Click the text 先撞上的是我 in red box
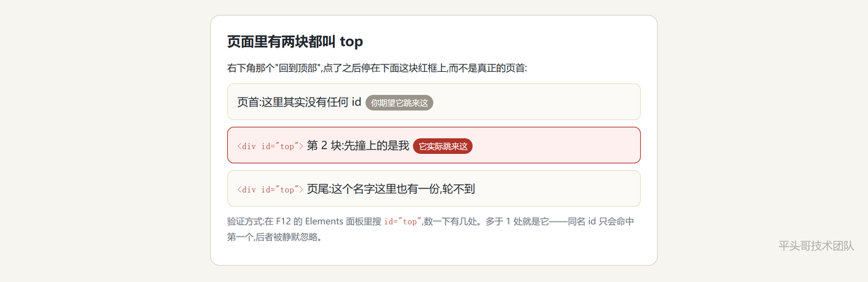 (377, 146)
